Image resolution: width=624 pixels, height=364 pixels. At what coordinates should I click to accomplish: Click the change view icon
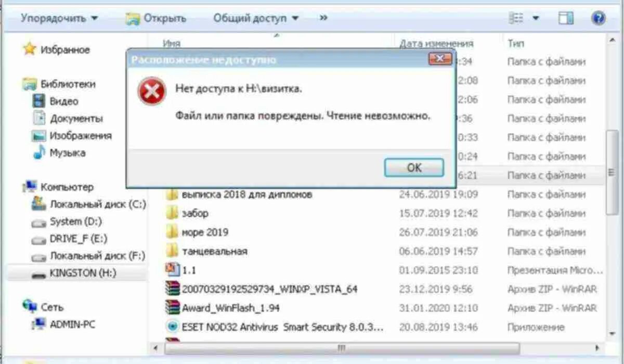tap(516, 19)
